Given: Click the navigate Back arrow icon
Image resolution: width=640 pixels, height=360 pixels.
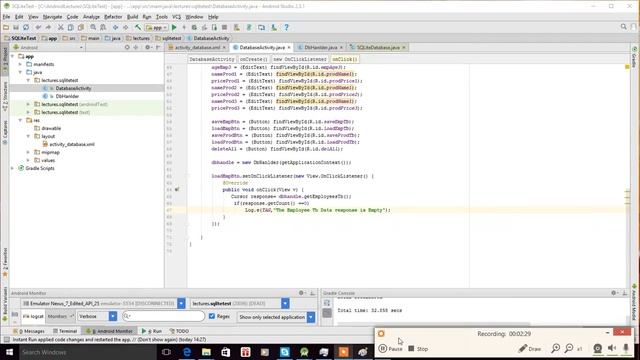Looking at the screenshot, I should pyautogui.click(x=116, y=27).
